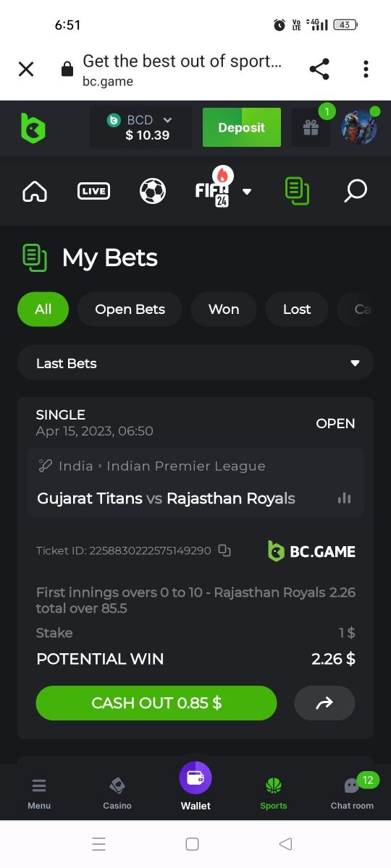Open the LIVE events icon
Image resolution: width=391 pixels, height=868 pixels.
[x=93, y=192]
